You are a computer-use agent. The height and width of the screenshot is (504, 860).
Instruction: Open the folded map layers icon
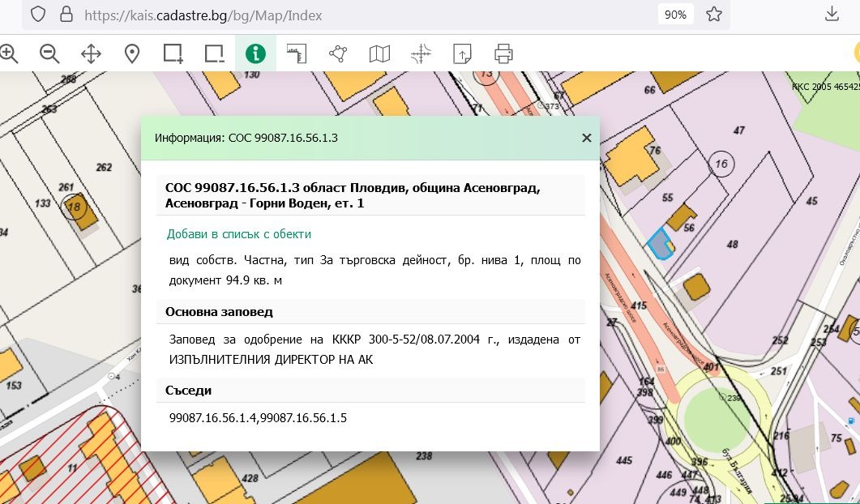(379, 54)
